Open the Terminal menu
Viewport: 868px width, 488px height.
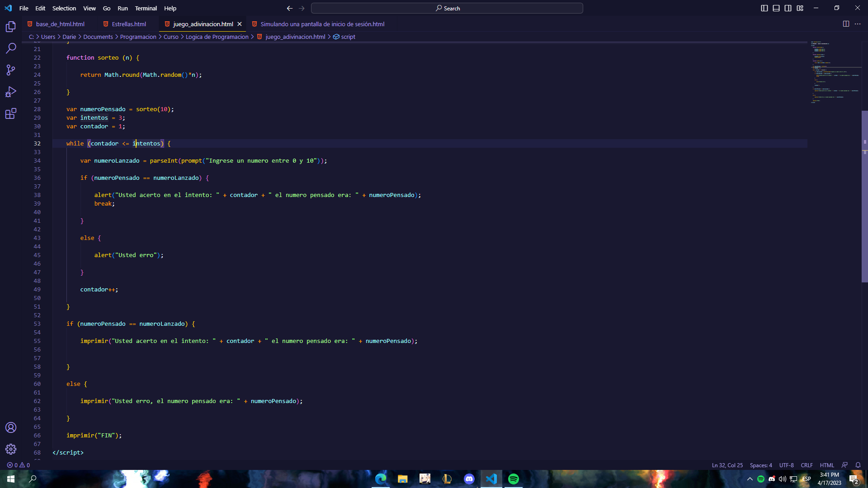click(146, 8)
